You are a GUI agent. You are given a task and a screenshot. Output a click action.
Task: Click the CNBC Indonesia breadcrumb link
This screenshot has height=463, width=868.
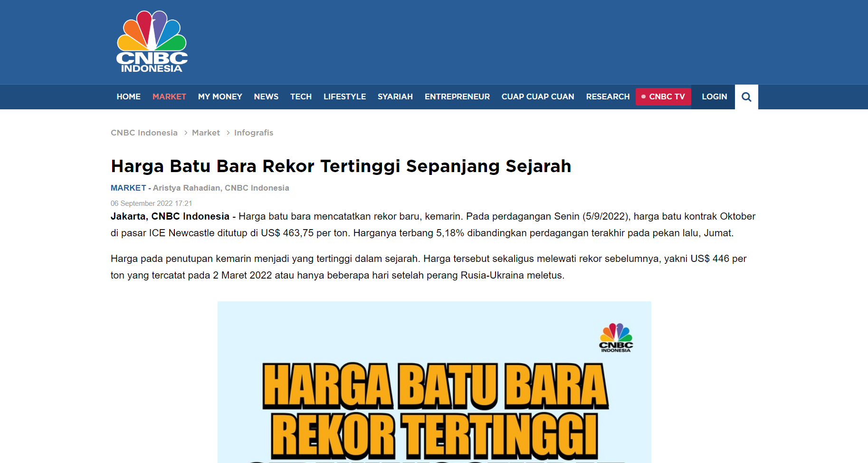[144, 133]
